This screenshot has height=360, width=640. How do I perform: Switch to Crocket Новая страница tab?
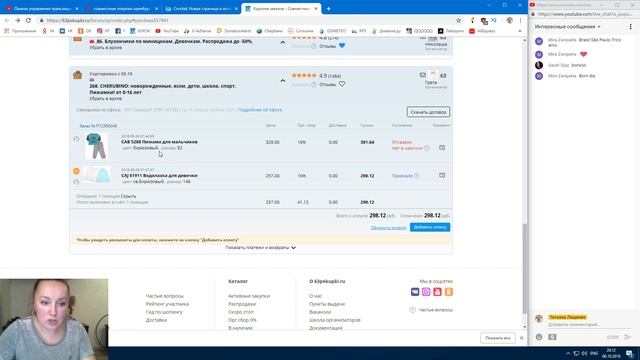201,8
